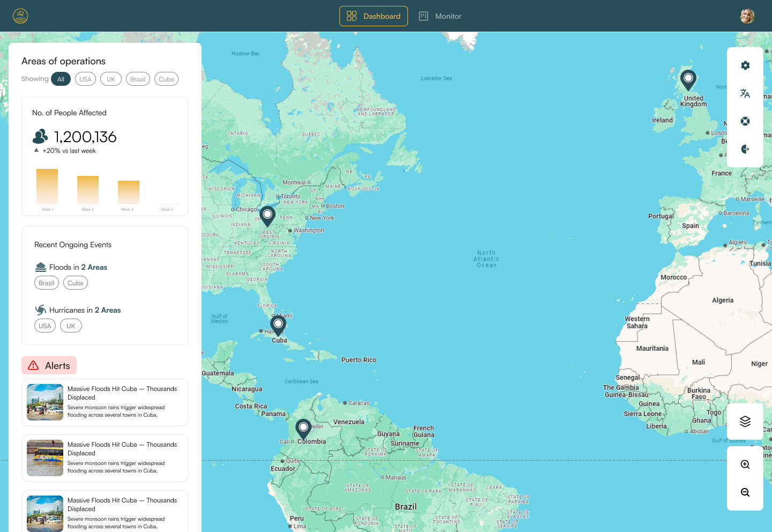Click the lifebuoy help icon
This screenshot has height=532, width=772.
tap(745, 121)
